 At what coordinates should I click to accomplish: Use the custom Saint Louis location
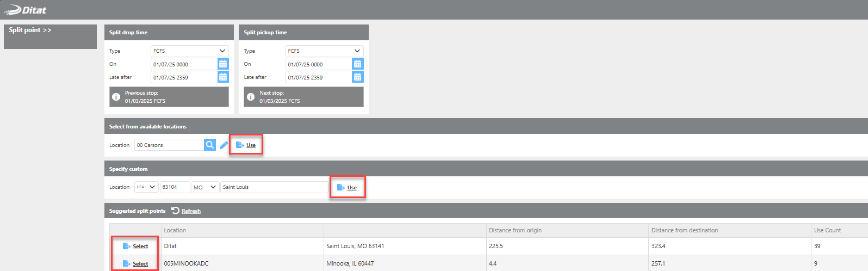pos(348,188)
